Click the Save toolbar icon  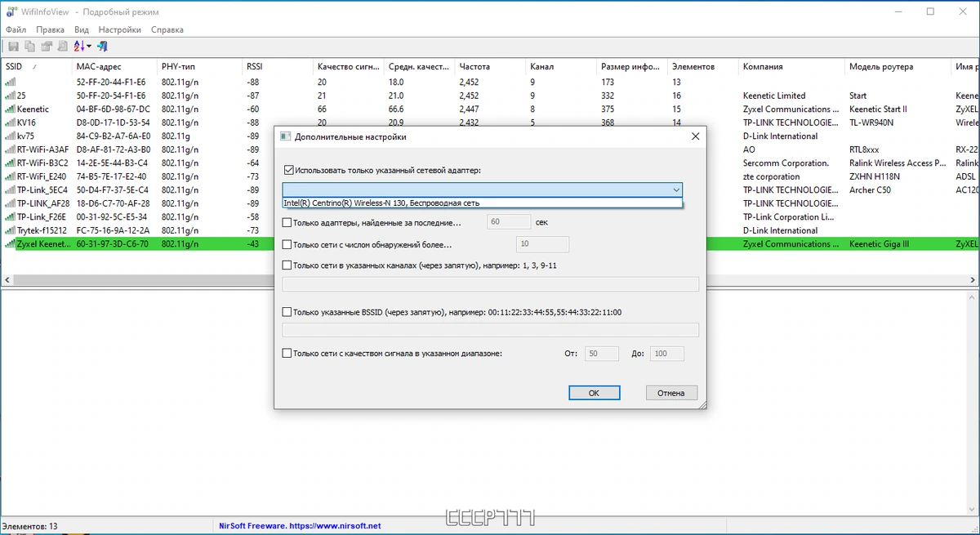(x=12, y=47)
